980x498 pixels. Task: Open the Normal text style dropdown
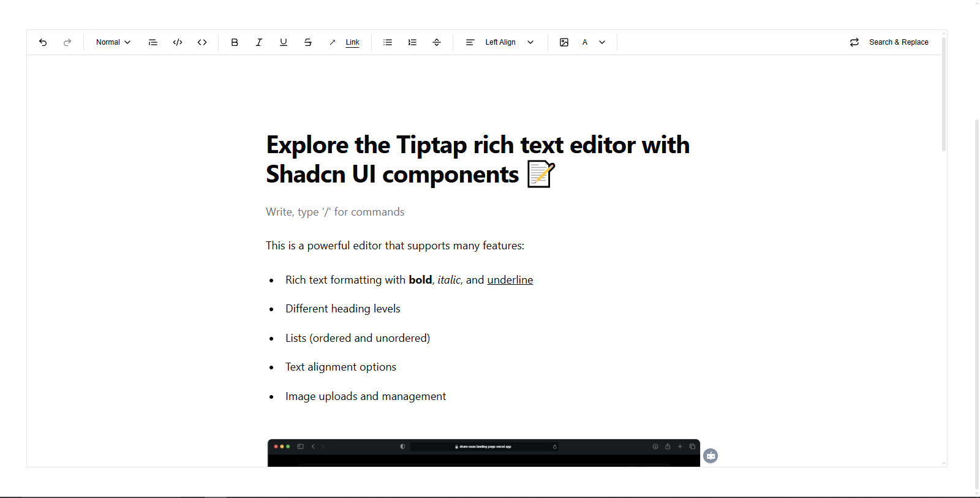[x=113, y=42]
